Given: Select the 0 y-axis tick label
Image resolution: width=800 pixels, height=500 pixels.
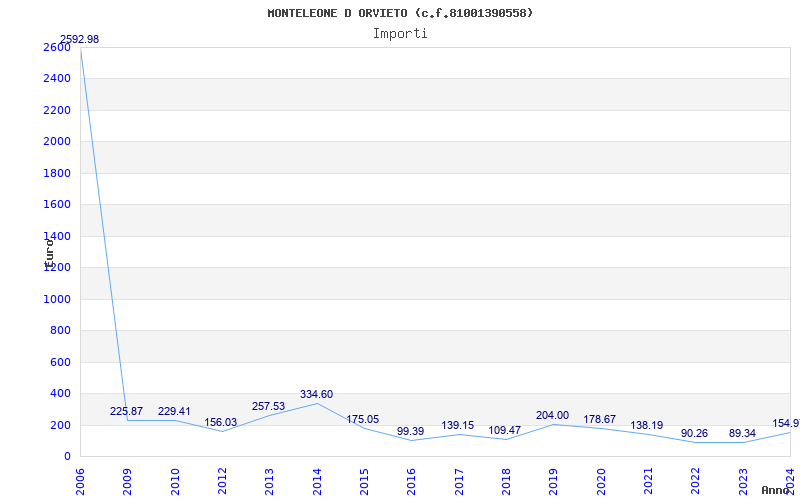Looking at the screenshot, I should (67, 457).
